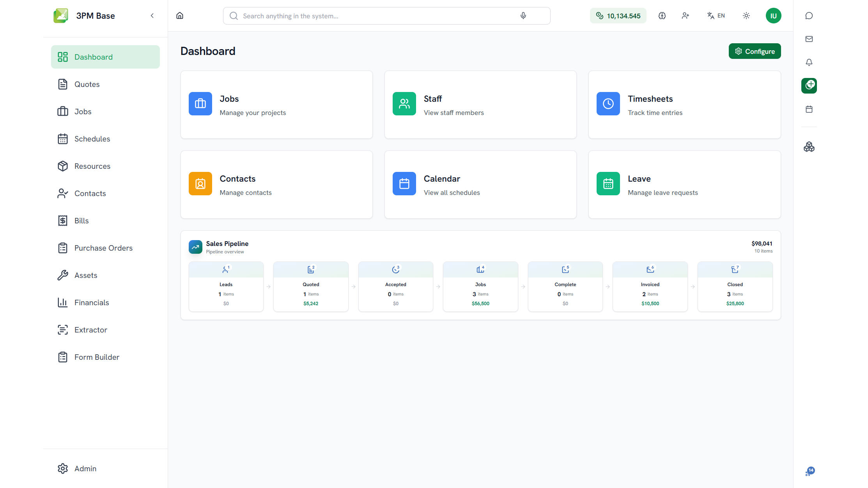Click the add user icon in header

click(x=686, y=16)
